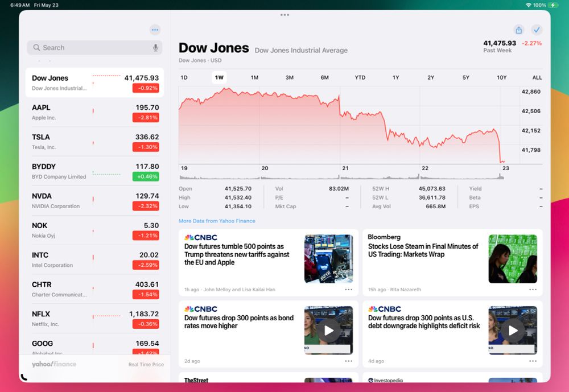Tap the -2.27% Past Week change
This screenshot has width=569, height=392.
[x=531, y=43]
